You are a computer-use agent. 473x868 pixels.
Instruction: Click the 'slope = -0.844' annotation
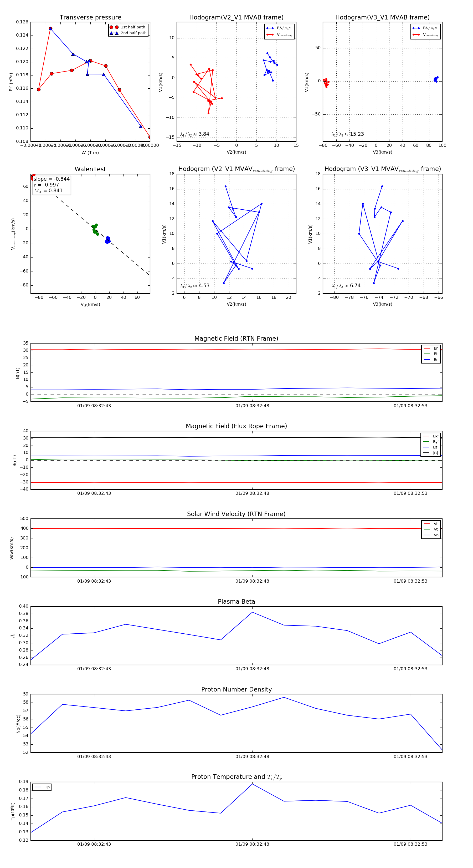tap(52, 179)
